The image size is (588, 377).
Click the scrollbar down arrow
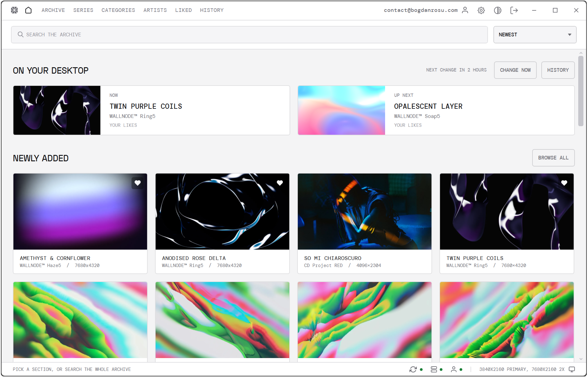coord(581,359)
